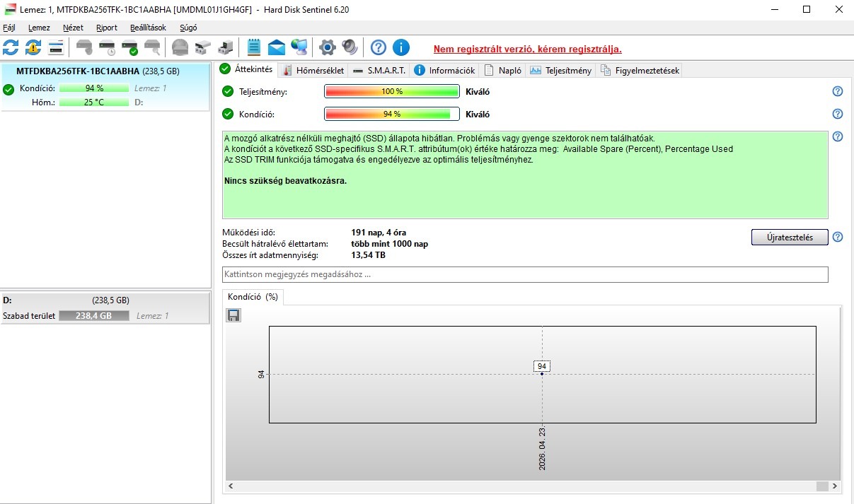Click the disk panel window toolbar icon

coord(56,47)
